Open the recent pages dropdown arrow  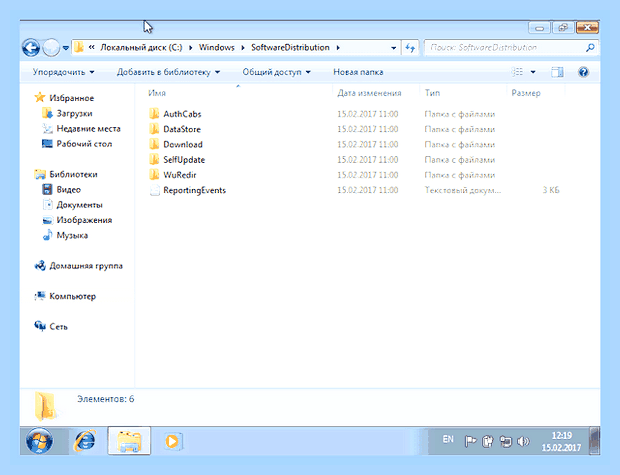pyautogui.click(x=66, y=48)
